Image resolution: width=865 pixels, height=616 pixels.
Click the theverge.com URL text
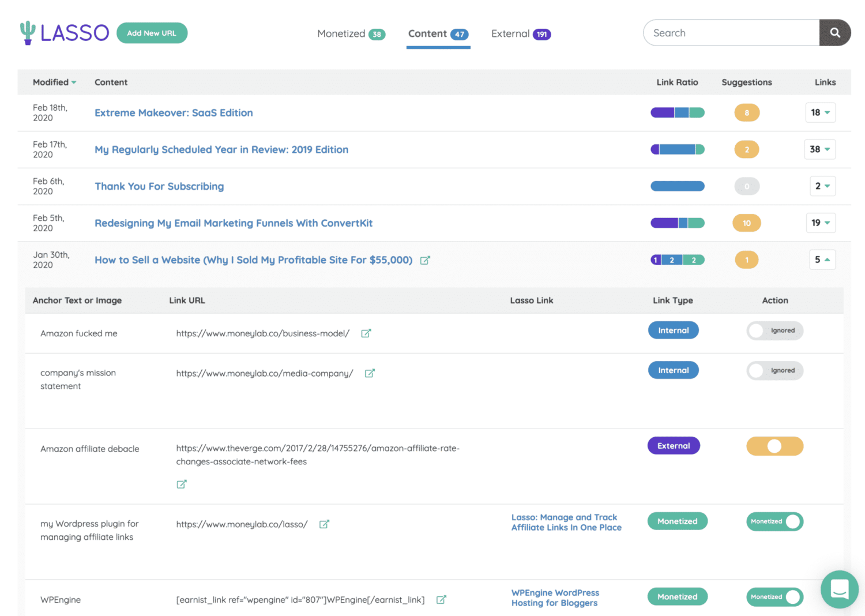[318, 455]
